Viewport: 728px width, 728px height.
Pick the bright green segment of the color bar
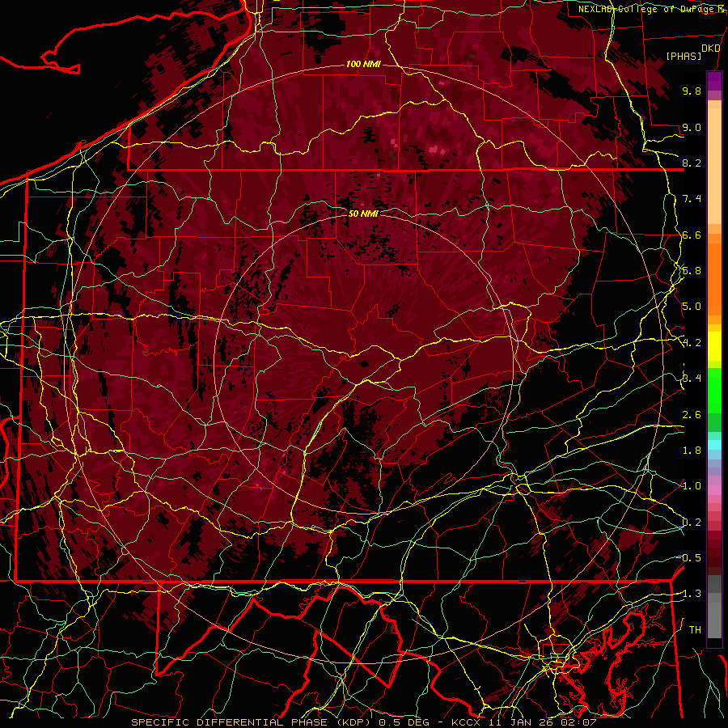(714, 390)
